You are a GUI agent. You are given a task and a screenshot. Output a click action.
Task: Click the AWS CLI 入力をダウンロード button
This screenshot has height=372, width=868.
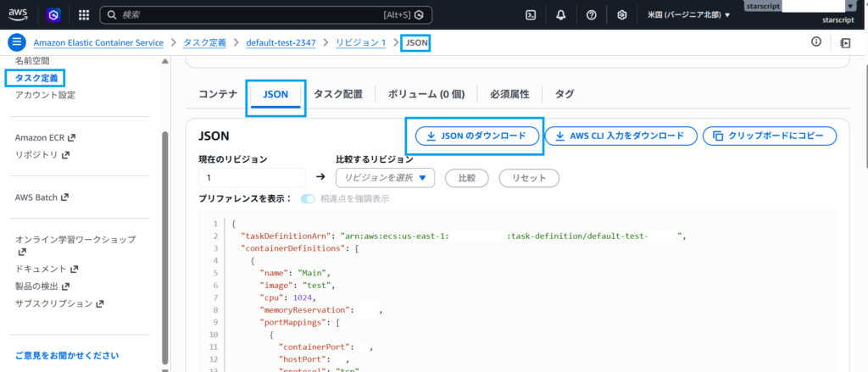pos(620,136)
